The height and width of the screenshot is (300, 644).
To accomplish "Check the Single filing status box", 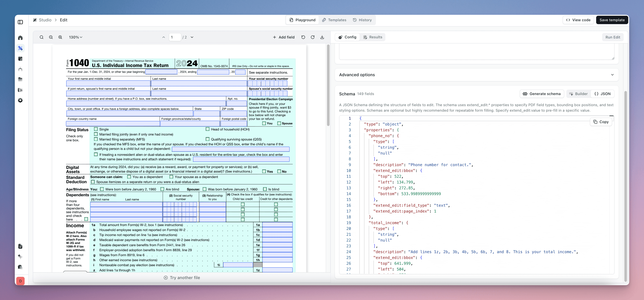I will [x=96, y=129].
